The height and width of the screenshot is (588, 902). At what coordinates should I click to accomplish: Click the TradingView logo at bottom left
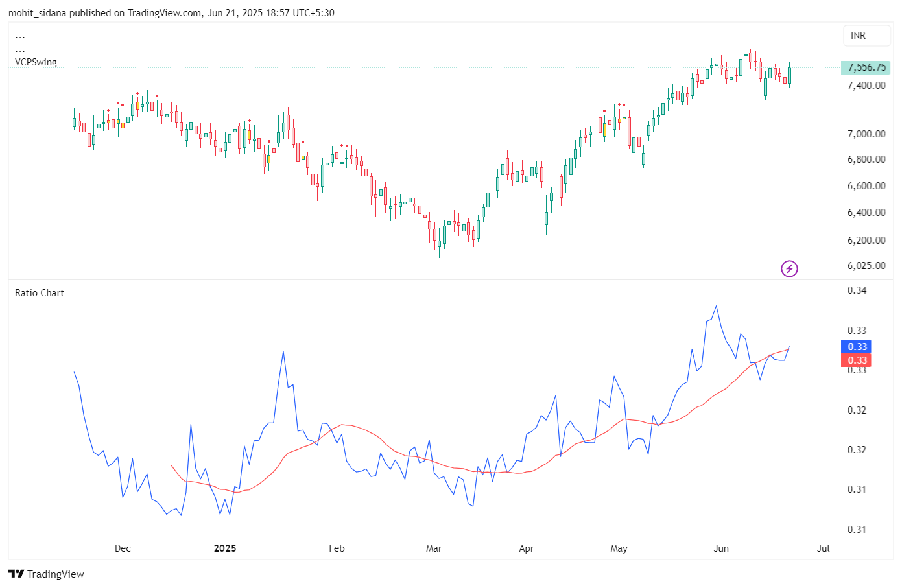[x=47, y=574]
